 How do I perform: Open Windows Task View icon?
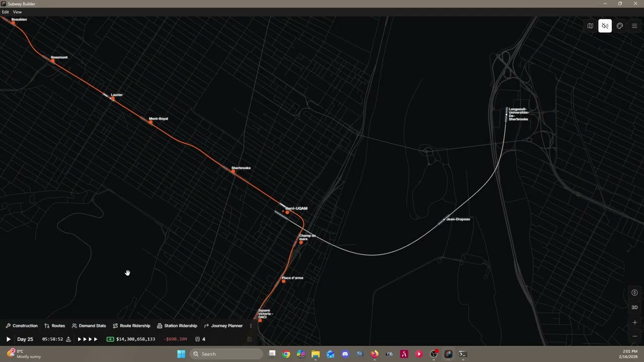pos(272,354)
